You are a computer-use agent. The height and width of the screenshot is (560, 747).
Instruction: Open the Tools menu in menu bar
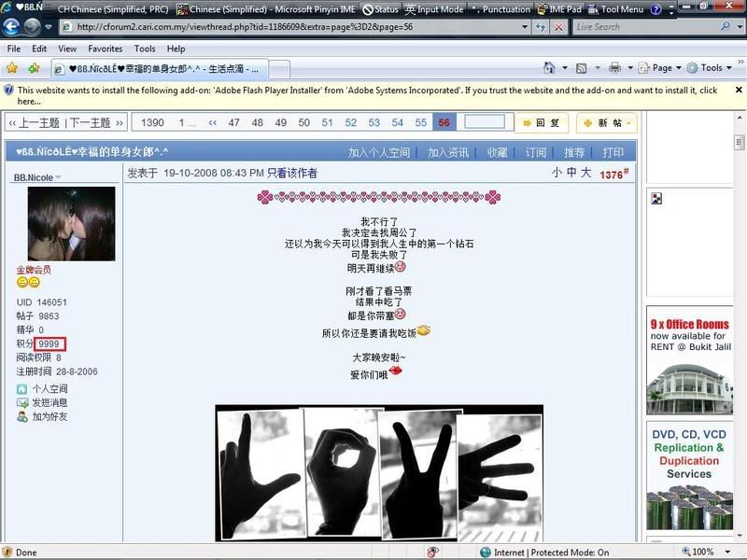click(x=145, y=49)
